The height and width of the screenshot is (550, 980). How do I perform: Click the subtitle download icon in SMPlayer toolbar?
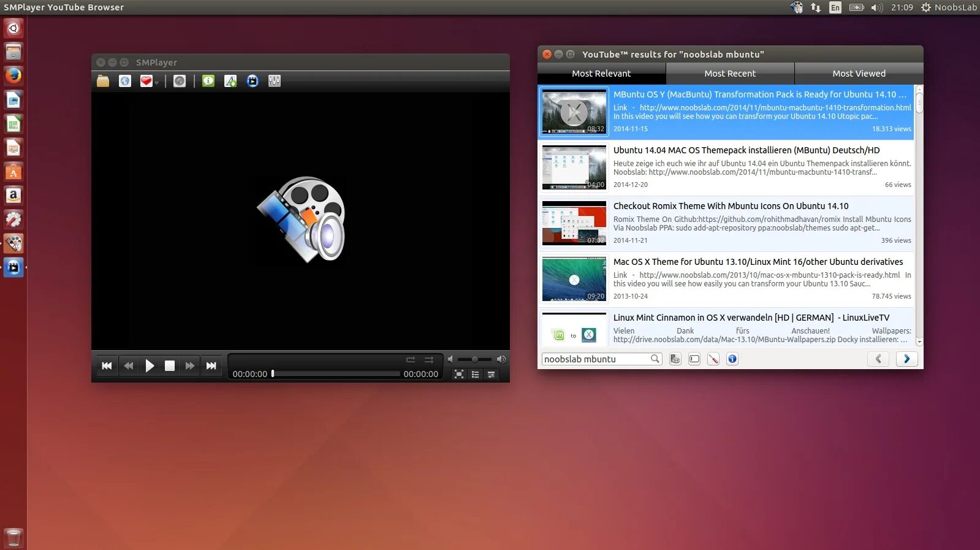pos(230,81)
